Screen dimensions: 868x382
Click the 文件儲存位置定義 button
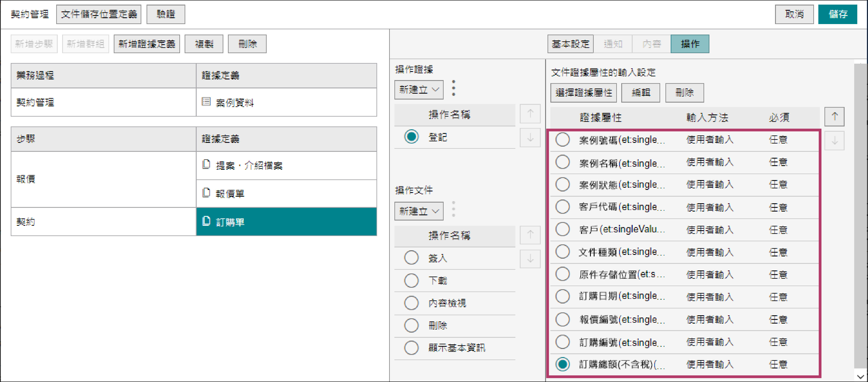98,14
